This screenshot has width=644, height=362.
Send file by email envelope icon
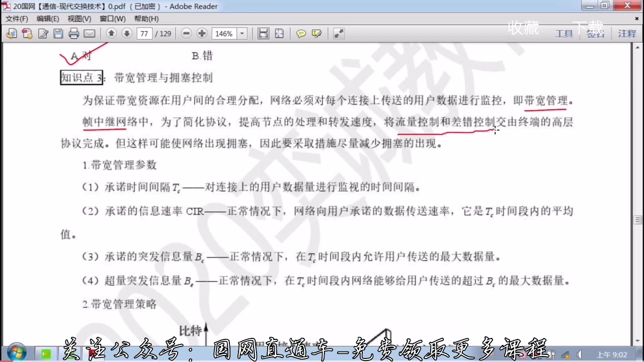coord(90,34)
